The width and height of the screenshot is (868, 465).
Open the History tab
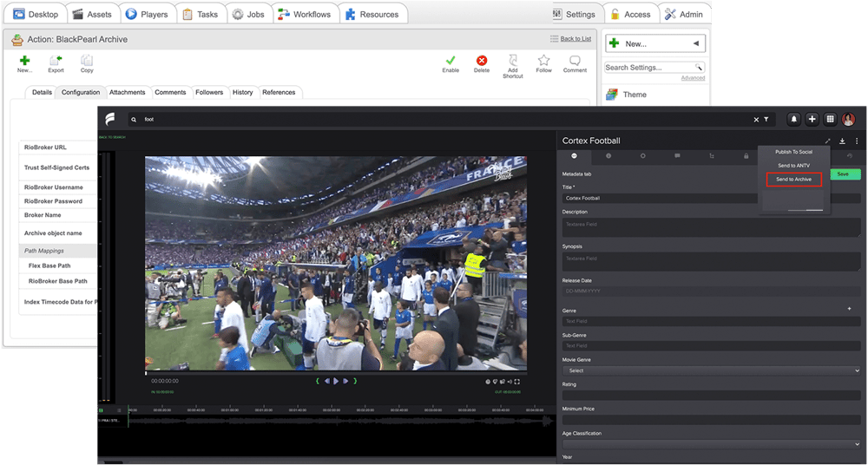coord(242,93)
